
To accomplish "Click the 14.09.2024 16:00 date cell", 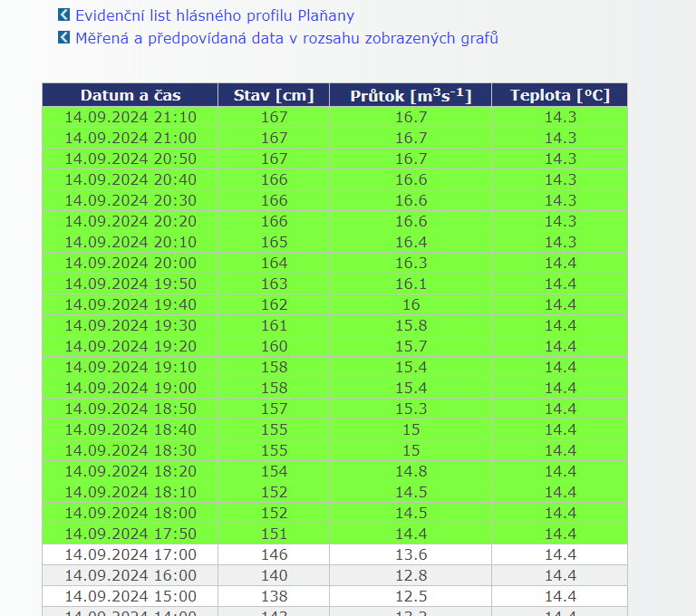I will click(x=130, y=575).
